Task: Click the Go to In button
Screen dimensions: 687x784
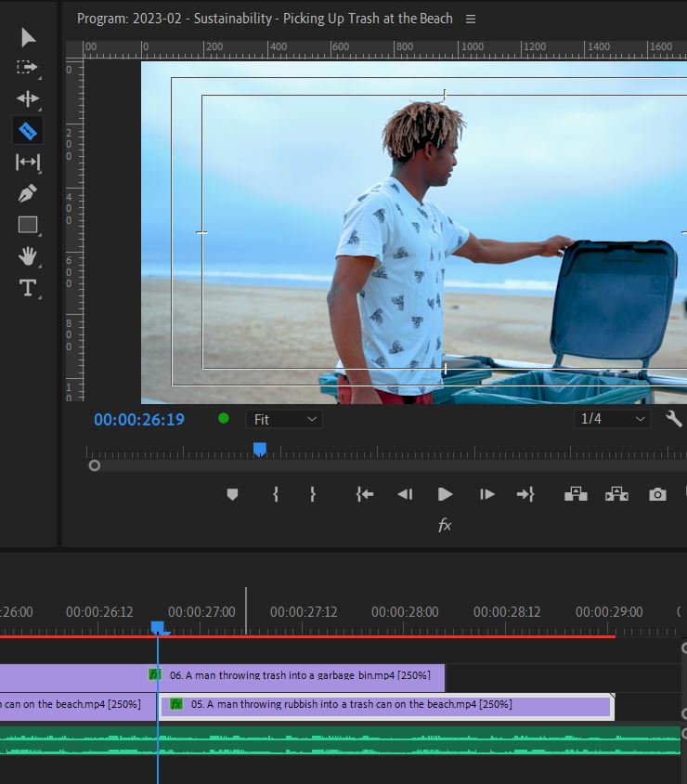Action: tap(365, 494)
